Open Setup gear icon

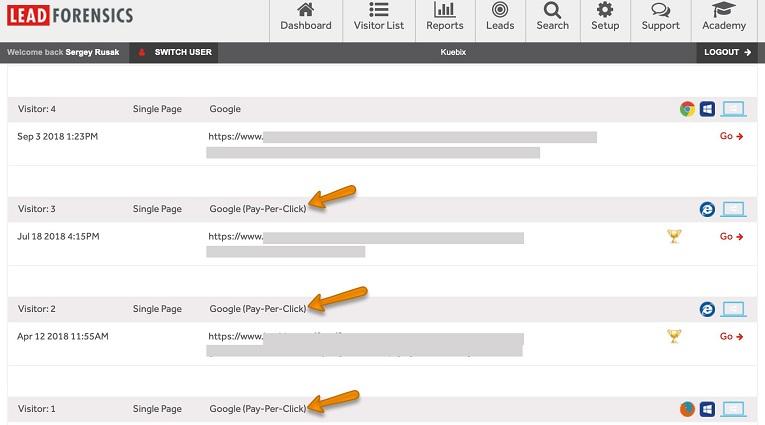click(x=605, y=9)
